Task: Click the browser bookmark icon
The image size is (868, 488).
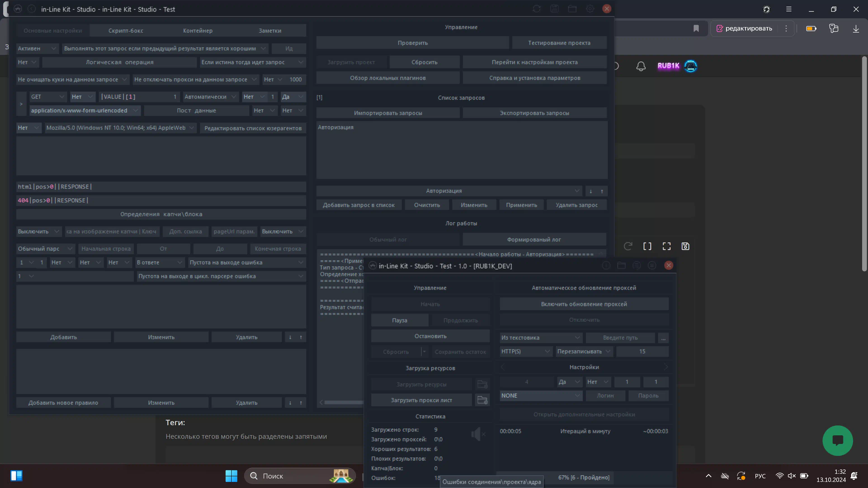Action: [696, 28]
